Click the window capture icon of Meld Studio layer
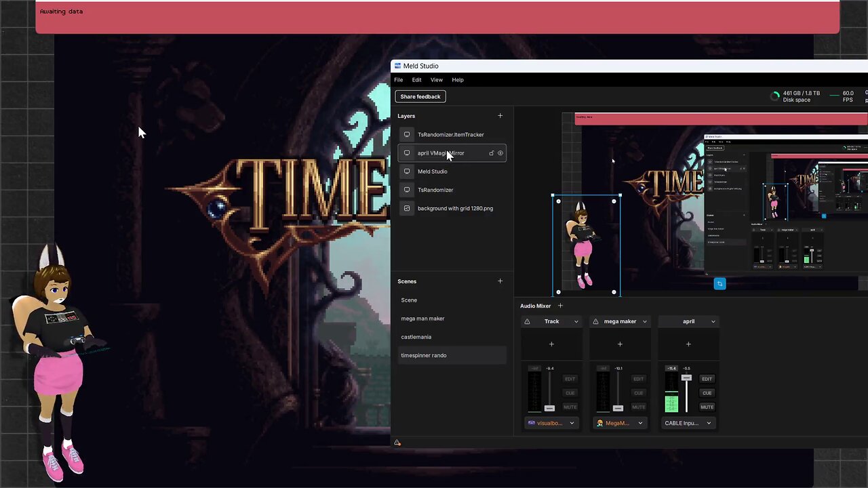The image size is (868, 488). pos(407,171)
